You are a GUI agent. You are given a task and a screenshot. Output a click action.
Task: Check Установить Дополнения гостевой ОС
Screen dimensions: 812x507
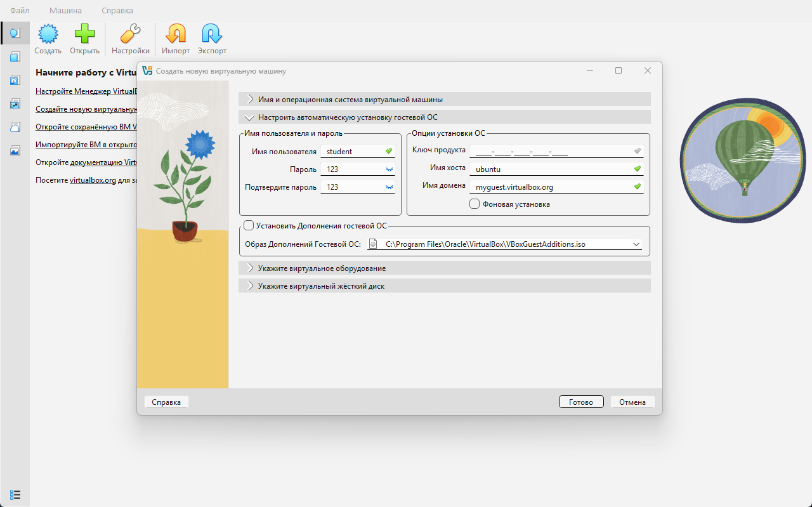(249, 225)
